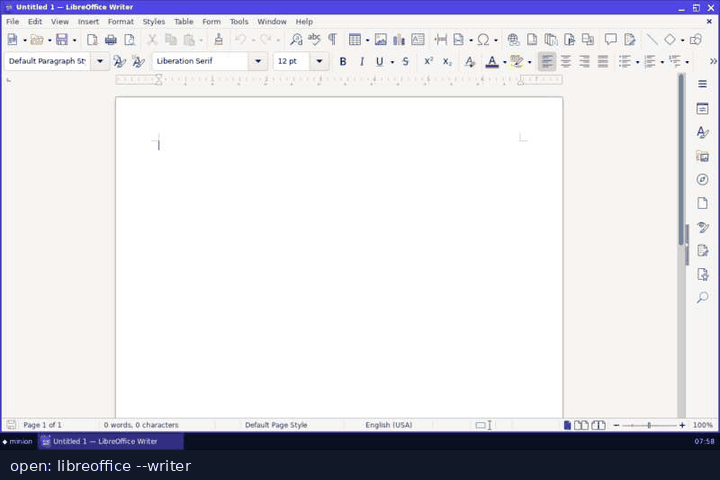Click word count in status bar
720x480 pixels.
tap(141, 425)
